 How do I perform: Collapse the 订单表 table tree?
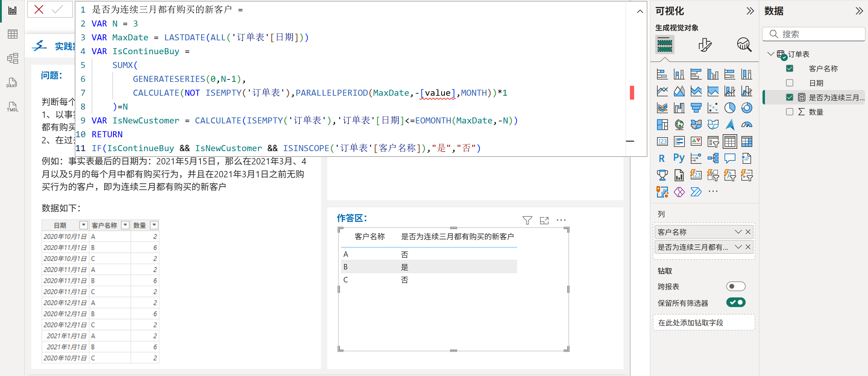(x=770, y=54)
